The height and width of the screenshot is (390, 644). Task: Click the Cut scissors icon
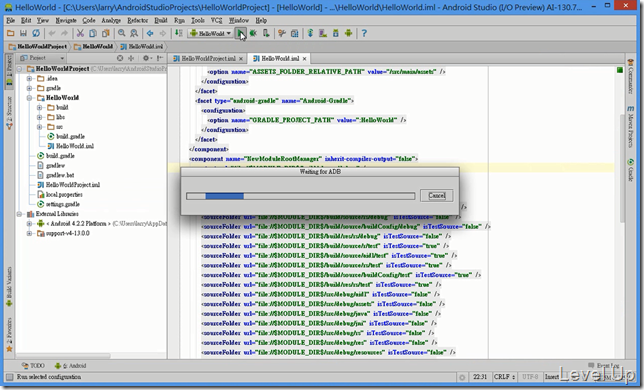80,33
